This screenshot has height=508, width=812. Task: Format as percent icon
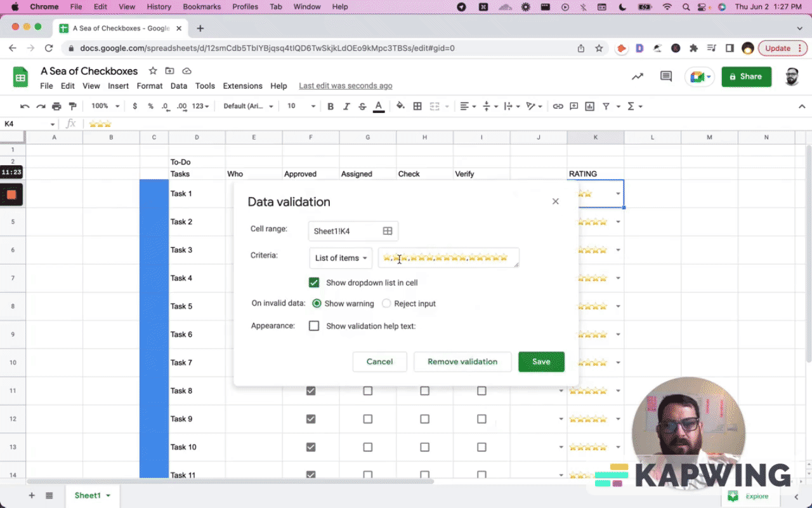pos(150,106)
